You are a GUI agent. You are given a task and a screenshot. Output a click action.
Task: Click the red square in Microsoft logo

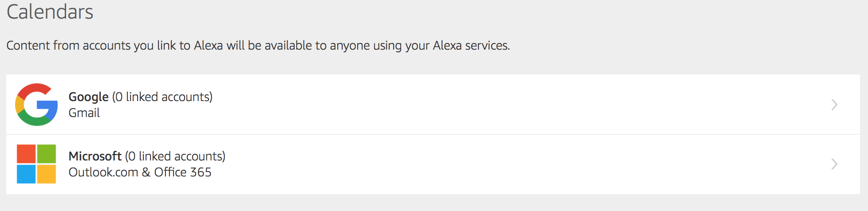click(26, 154)
